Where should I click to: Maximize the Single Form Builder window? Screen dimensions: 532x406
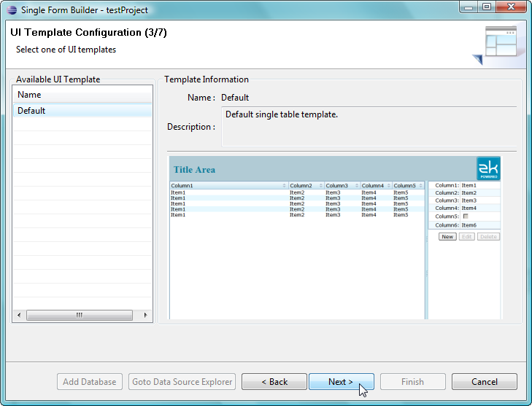tap(485, 7)
